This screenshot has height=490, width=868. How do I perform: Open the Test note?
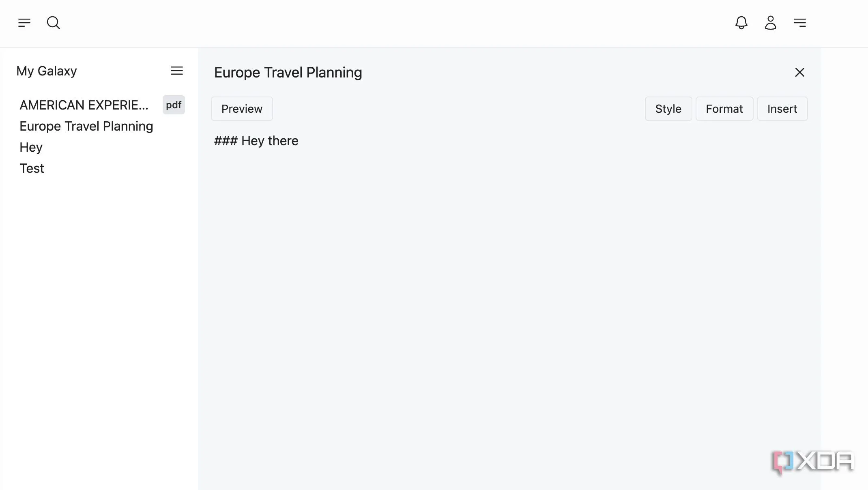[x=32, y=168]
